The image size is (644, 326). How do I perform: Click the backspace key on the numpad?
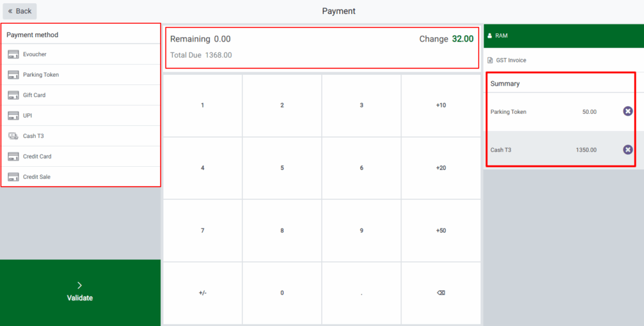[441, 293]
